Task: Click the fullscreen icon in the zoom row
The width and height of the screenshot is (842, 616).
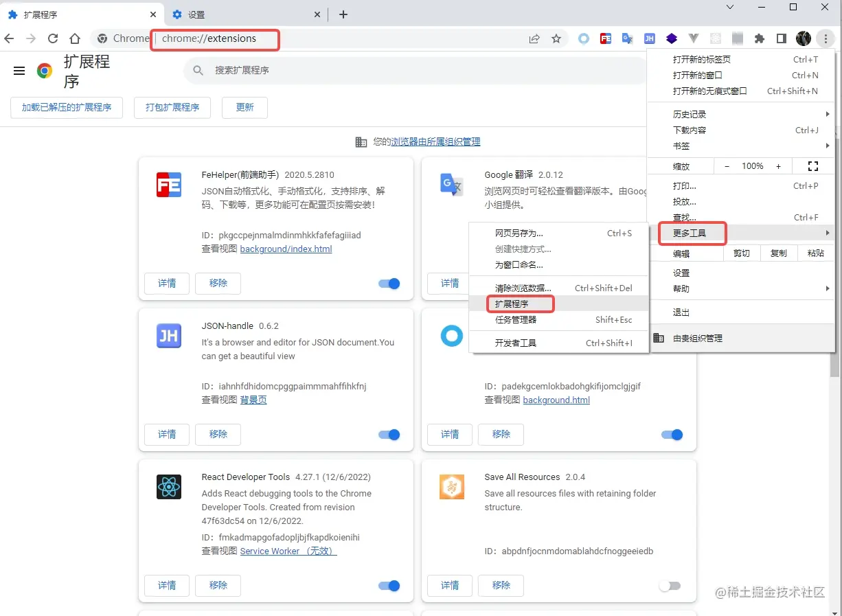Action: tap(813, 166)
